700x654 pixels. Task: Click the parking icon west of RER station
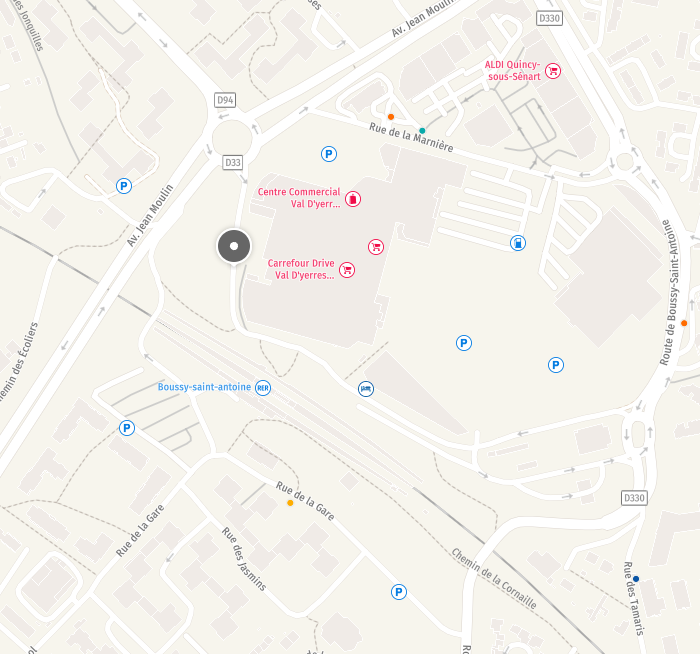coord(127,428)
